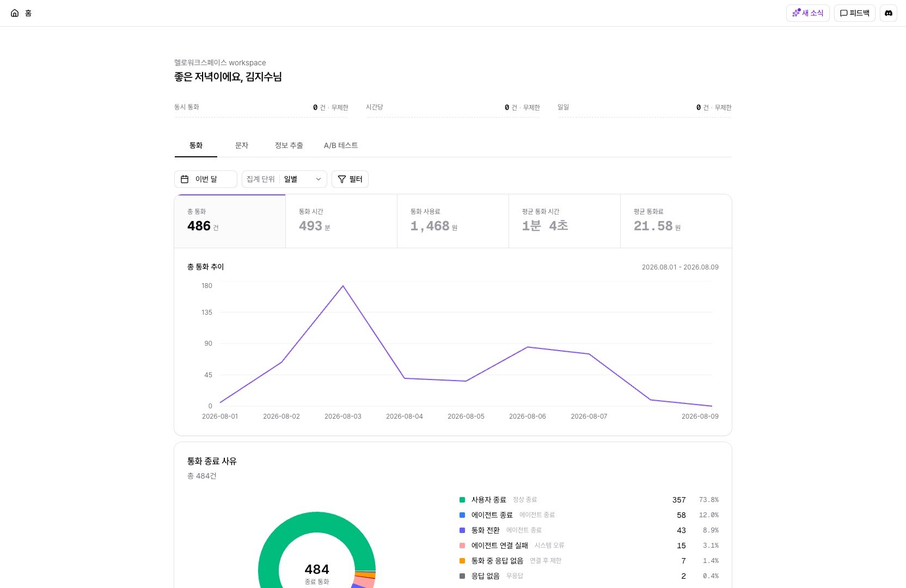This screenshot has width=906, height=588.
Task: Click the 73.8% percentage value
Action: (x=709, y=500)
